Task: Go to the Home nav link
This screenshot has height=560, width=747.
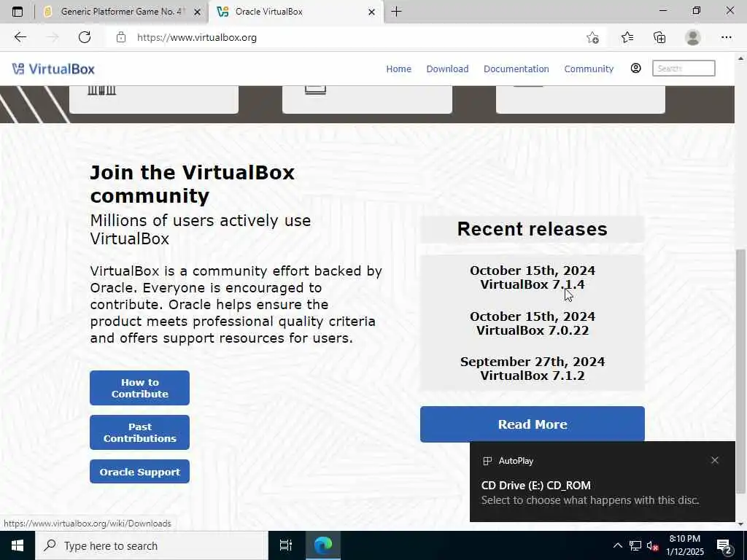Action: pyautogui.click(x=399, y=69)
